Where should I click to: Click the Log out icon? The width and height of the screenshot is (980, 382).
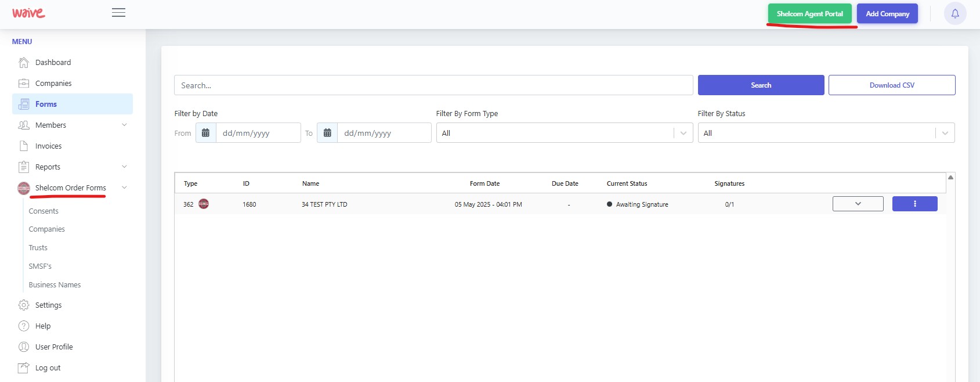tap(24, 367)
